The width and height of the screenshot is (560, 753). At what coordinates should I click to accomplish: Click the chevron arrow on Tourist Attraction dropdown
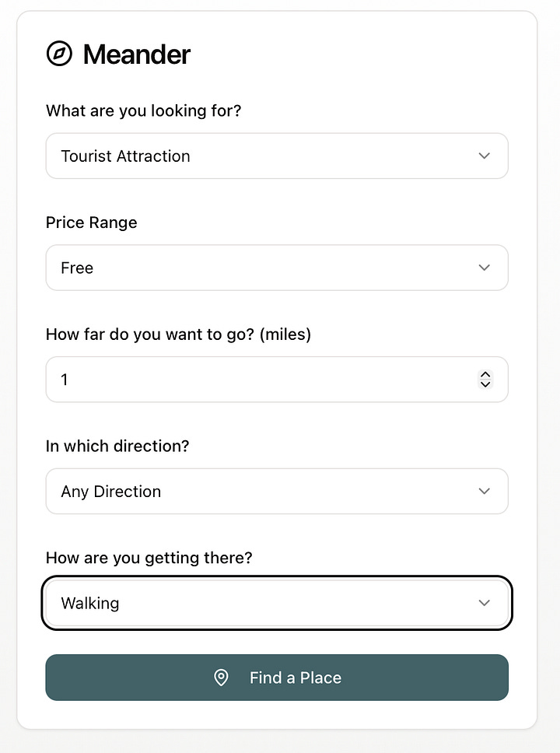pyautogui.click(x=484, y=156)
